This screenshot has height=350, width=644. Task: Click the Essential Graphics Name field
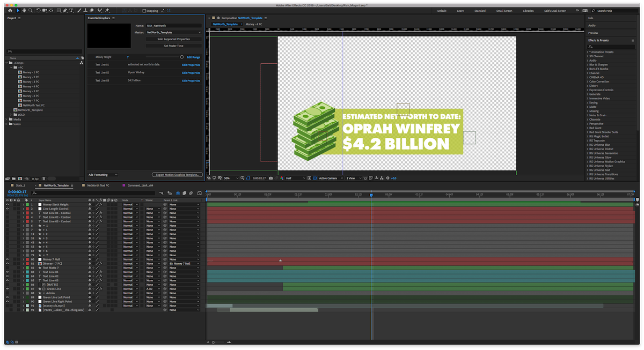[x=174, y=26]
